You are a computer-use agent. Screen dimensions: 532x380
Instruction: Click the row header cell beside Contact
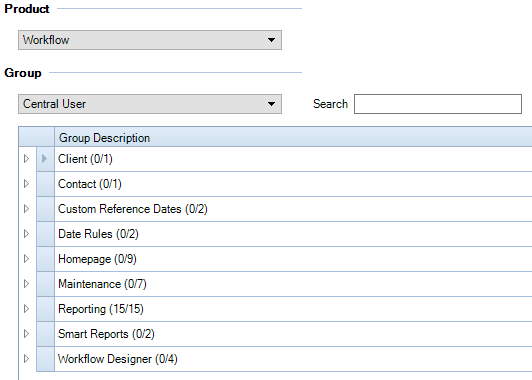click(x=45, y=184)
